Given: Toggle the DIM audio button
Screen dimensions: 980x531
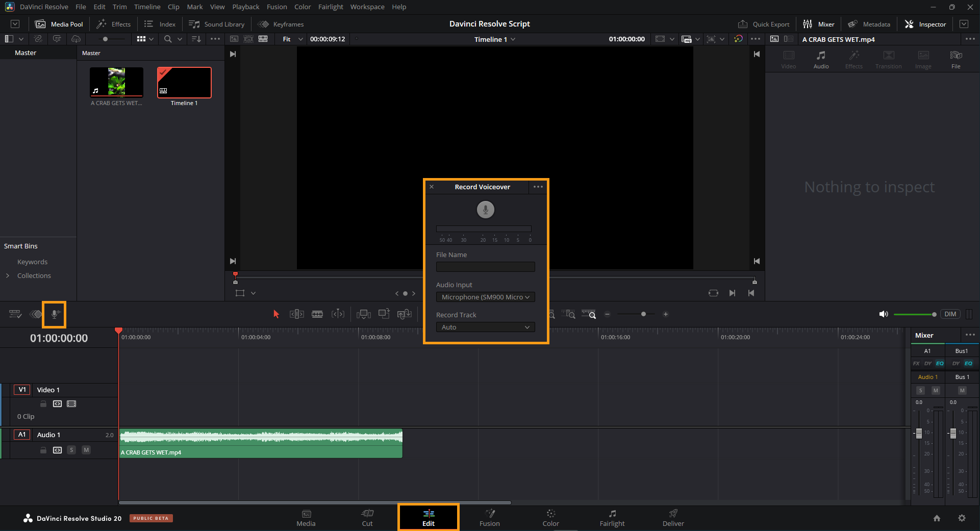Looking at the screenshot, I should coord(950,314).
